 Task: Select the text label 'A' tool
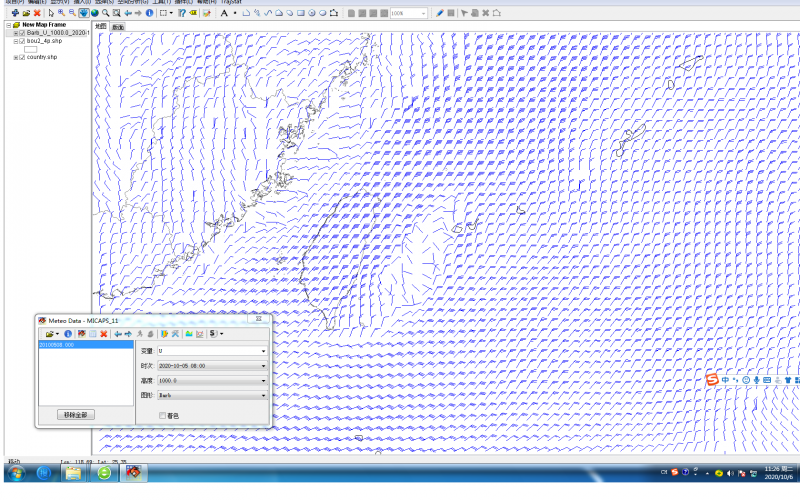[x=223, y=14]
